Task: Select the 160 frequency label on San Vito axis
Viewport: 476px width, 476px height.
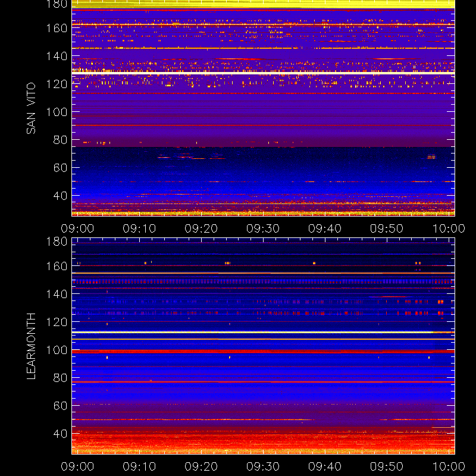Action: [x=57, y=28]
